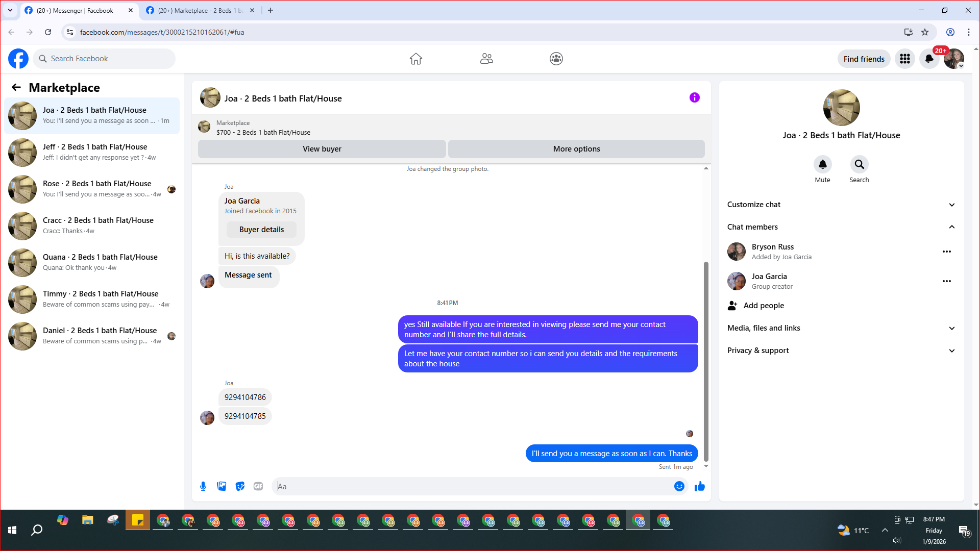Open the sticker picker icon
The width and height of the screenshot is (980, 551).
point(240,486)
